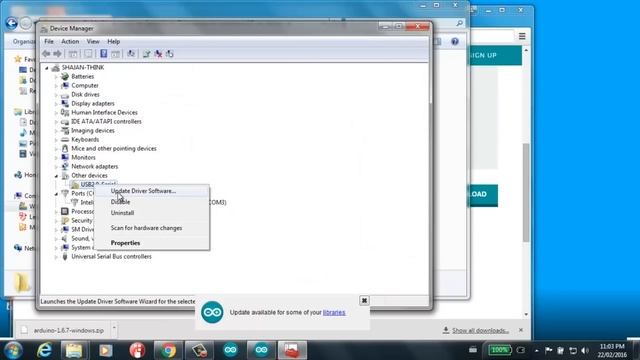Open Chrome from the taskbar
This screenshot has width=640, height=360.
(x=168, y=350)
